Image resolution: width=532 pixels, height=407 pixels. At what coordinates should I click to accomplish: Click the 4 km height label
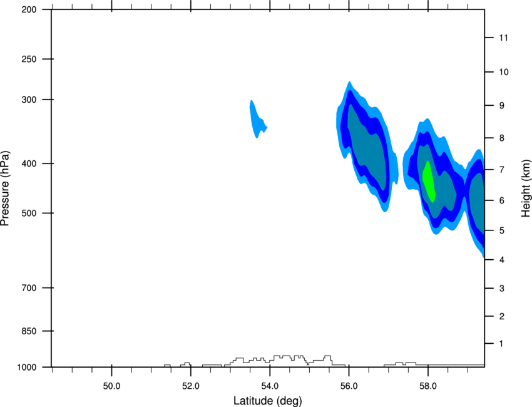pyautogui.click(x=502, y=260)
